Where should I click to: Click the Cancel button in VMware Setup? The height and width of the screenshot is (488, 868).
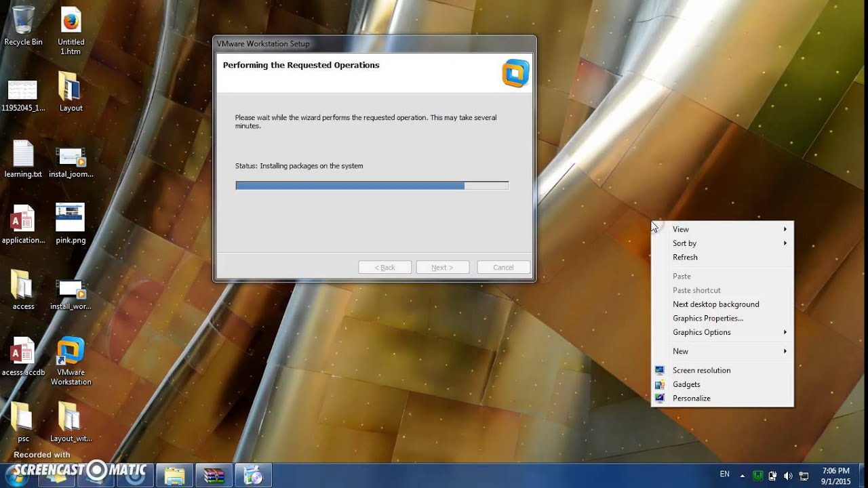point(503,268)
